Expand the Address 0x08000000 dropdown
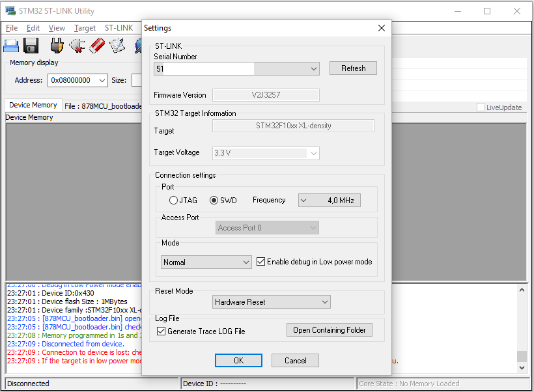The image size is (534, 392). tap(102, 80)
